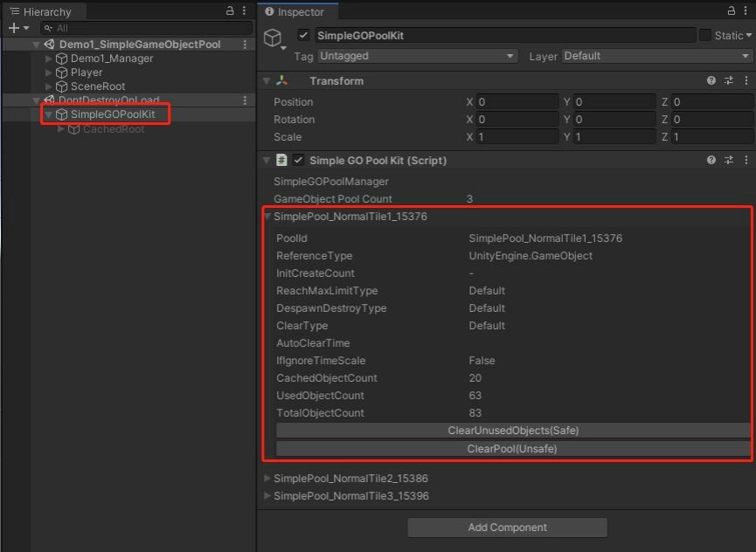Expand the Demo1_Manager tree item
756x552 pixels.
pos(48,59)
